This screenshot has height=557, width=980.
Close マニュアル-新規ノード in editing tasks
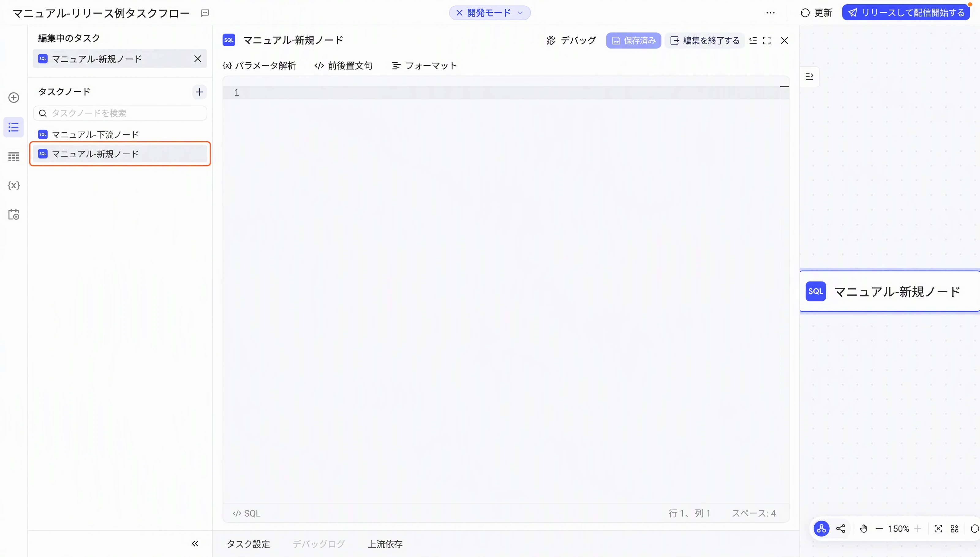(198, 58)
